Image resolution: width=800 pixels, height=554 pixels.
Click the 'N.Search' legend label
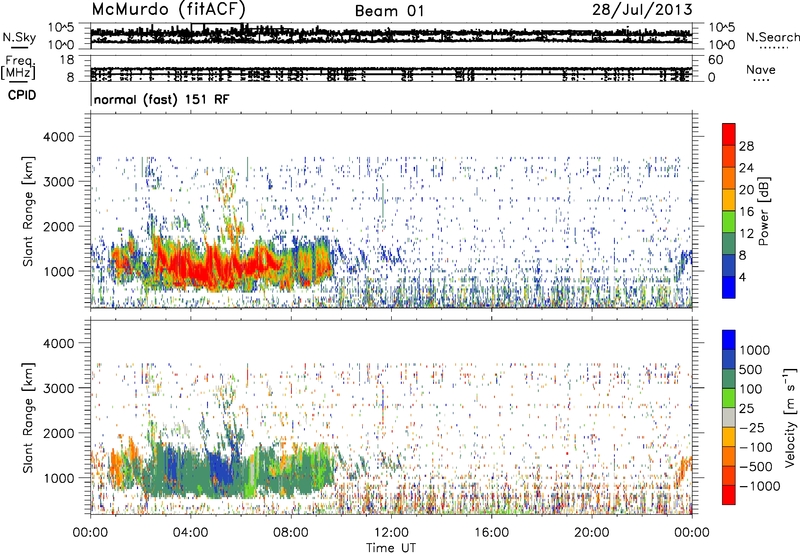pyautogui.click(x=772, y=37)
